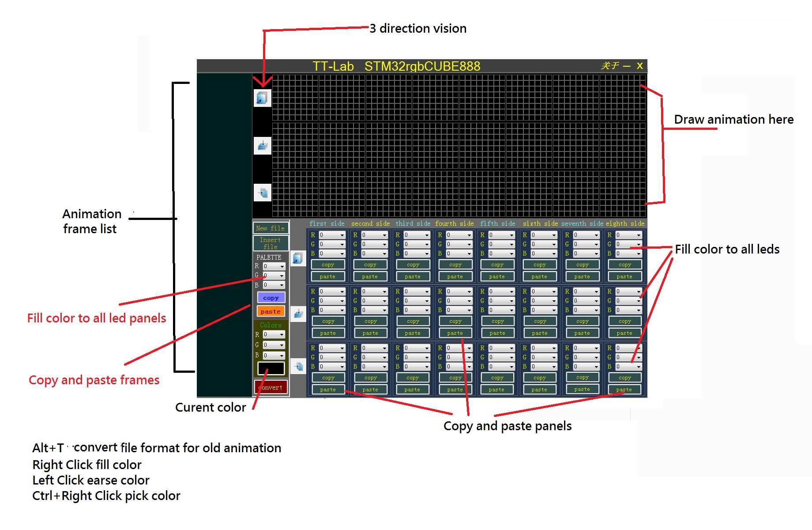Click the New file button

271,228
